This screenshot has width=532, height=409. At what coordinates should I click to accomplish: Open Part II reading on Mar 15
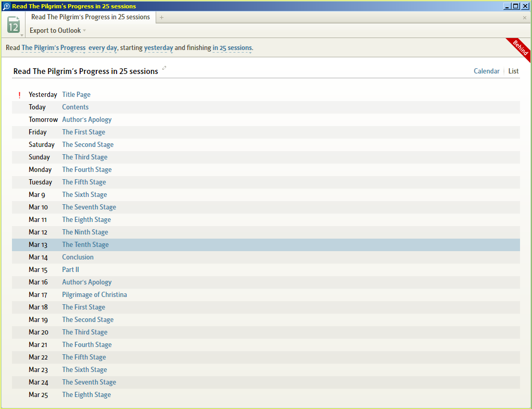coord(71,270)
